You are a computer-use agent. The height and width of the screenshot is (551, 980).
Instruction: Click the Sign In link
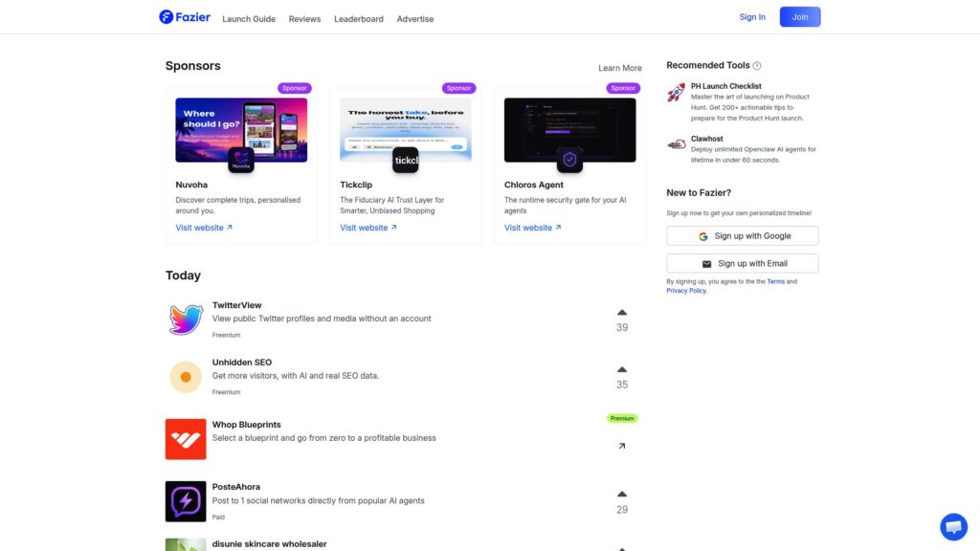pyautogui.click(x=752, y=17)
